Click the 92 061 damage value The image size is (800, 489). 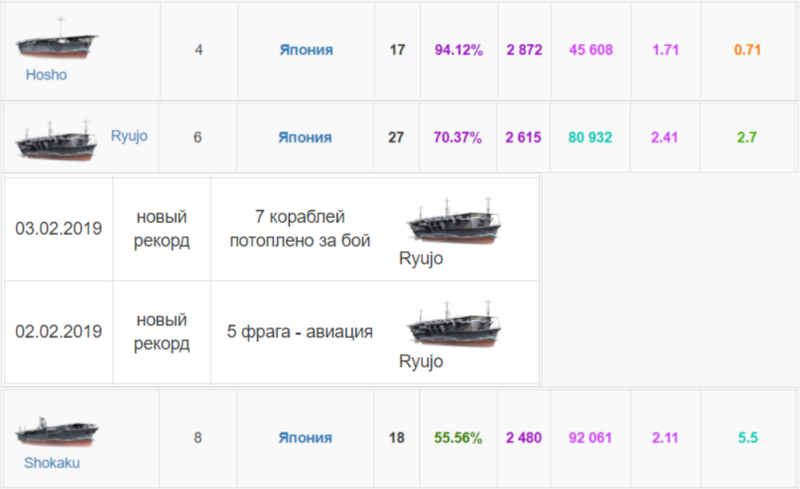tap(591, 438)
